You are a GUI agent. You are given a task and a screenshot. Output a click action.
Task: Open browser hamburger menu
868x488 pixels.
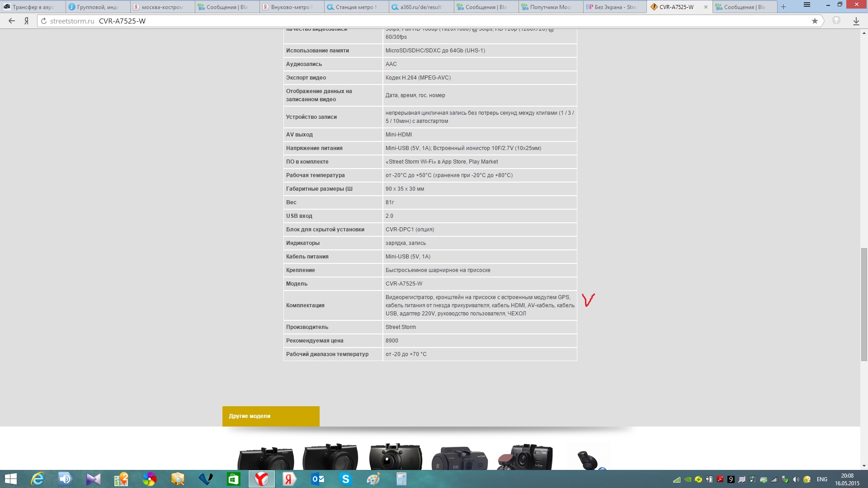coord(807,5)
